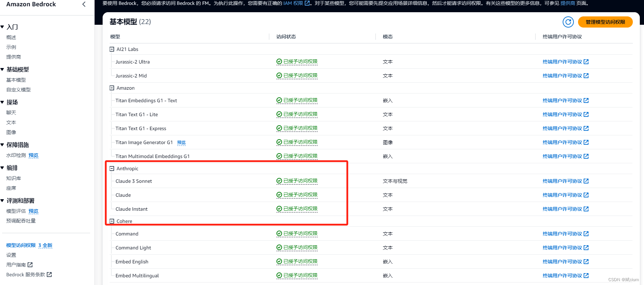644x285 pixels.
Task: Collapse the 评测和部署 sidebar section
Action: 2,201
